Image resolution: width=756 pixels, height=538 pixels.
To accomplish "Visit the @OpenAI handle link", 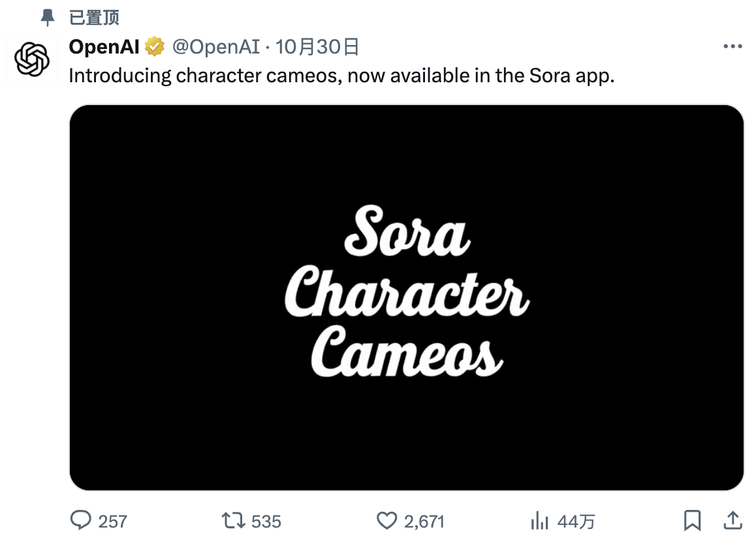I will (215, 47).
